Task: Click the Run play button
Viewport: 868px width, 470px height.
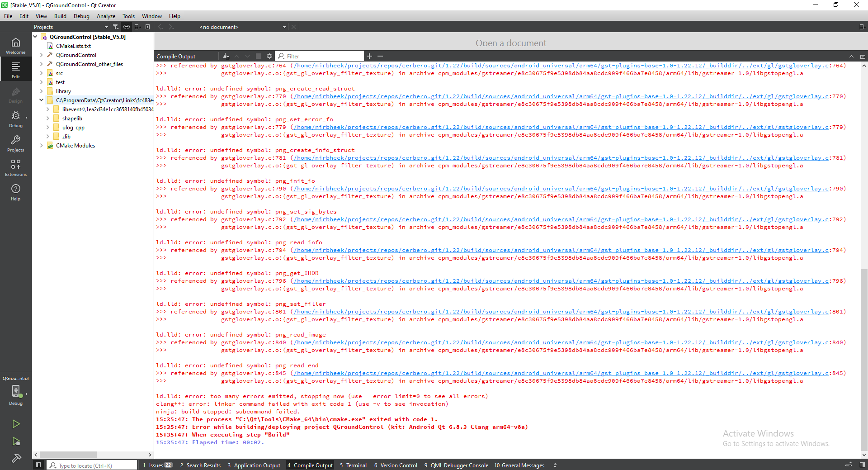Action: click(x=16, y=424)
